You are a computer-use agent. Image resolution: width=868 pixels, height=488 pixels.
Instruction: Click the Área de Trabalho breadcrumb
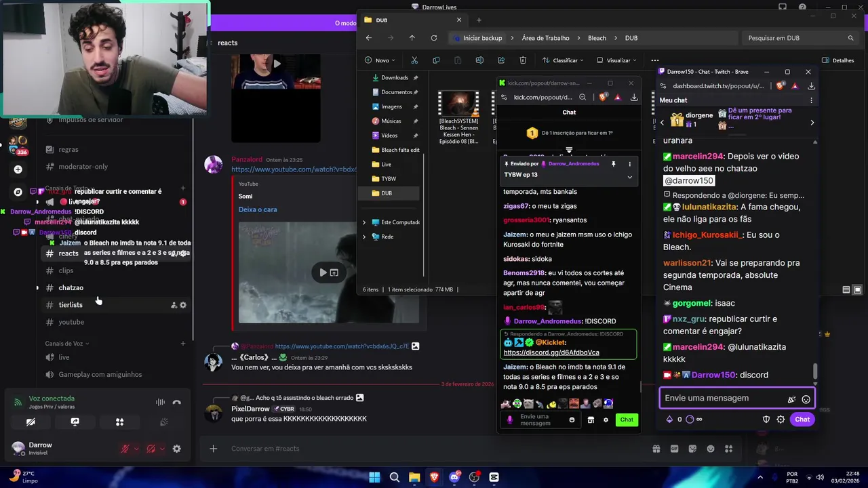point(545,38)
